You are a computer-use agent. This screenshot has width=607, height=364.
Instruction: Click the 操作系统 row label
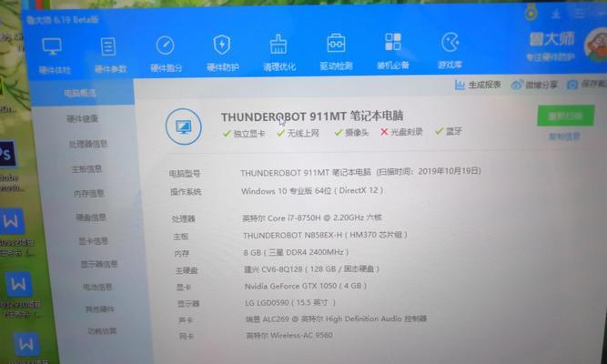click(x=186, y=192)
